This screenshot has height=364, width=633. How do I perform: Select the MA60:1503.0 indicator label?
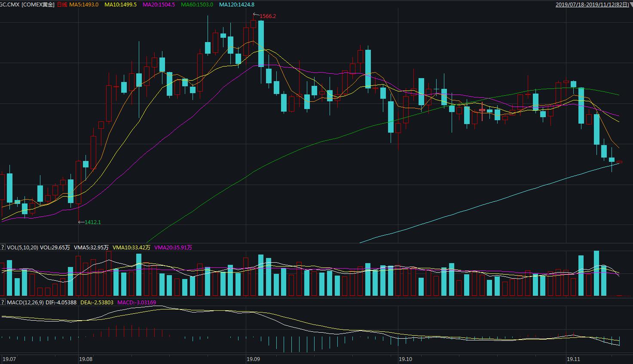point(197,4)
